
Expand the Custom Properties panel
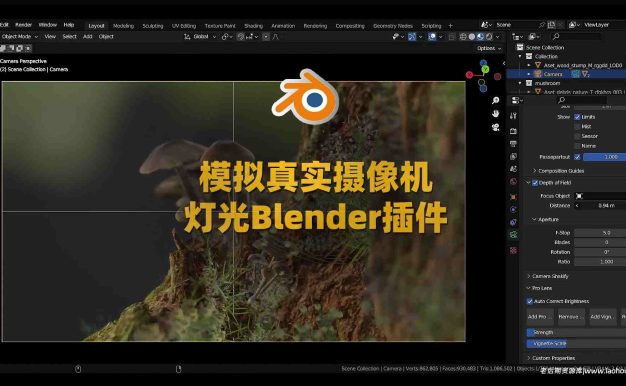point(551,358)
